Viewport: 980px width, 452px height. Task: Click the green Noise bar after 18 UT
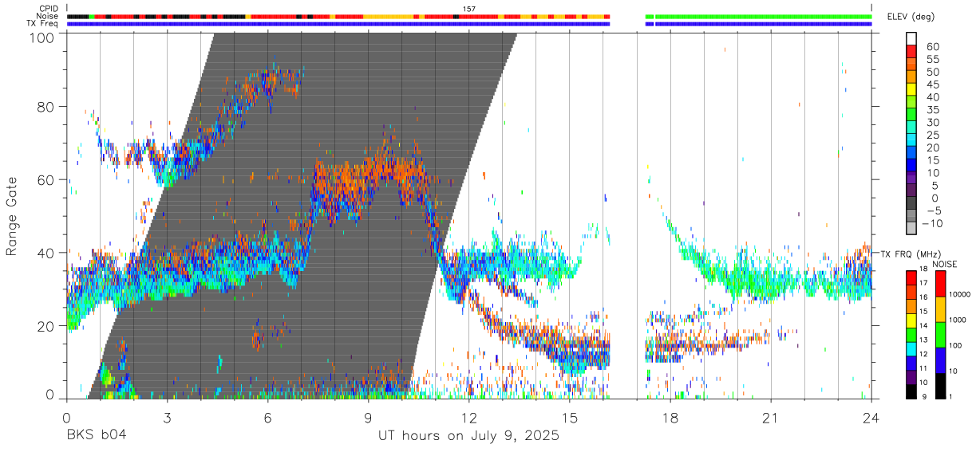pyautogui.click(x=763, y=16)
